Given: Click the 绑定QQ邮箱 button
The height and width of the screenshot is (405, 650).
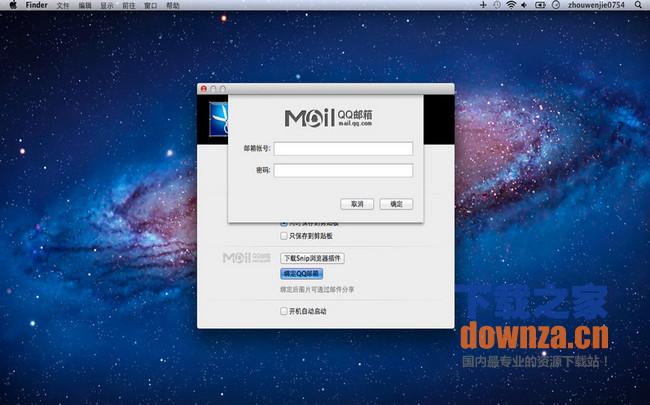Looking at the screenshot, I should click(x=301, y=274).
